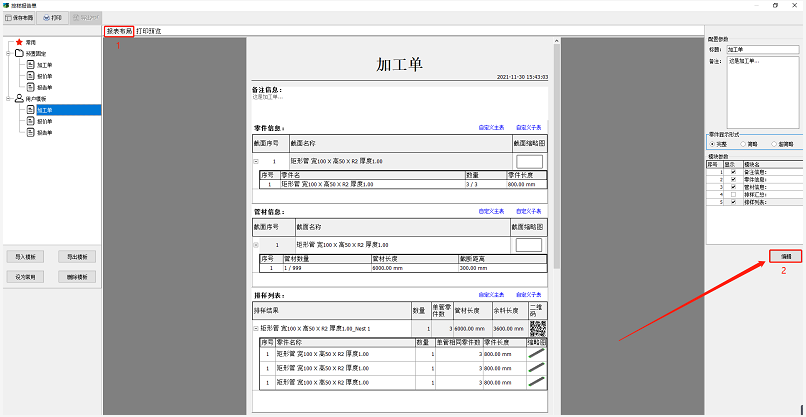Select 报价单 under 用户模板
Screen dimensions: 806x417
[x=44, y=121]
